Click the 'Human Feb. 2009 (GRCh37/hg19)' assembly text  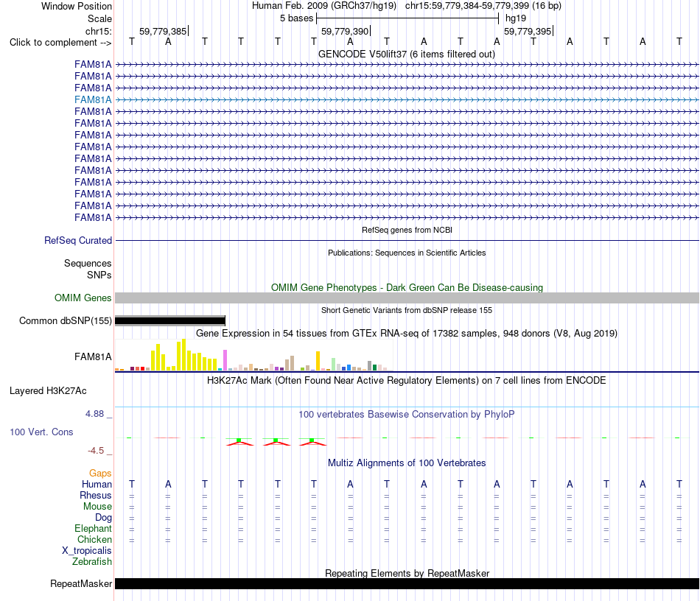[x=323, y=6]
